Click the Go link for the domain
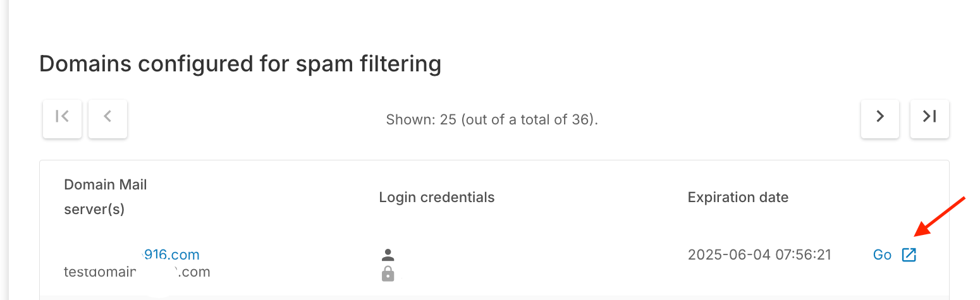The width and height of the screenshot is (980, 300). pos(882,255)
